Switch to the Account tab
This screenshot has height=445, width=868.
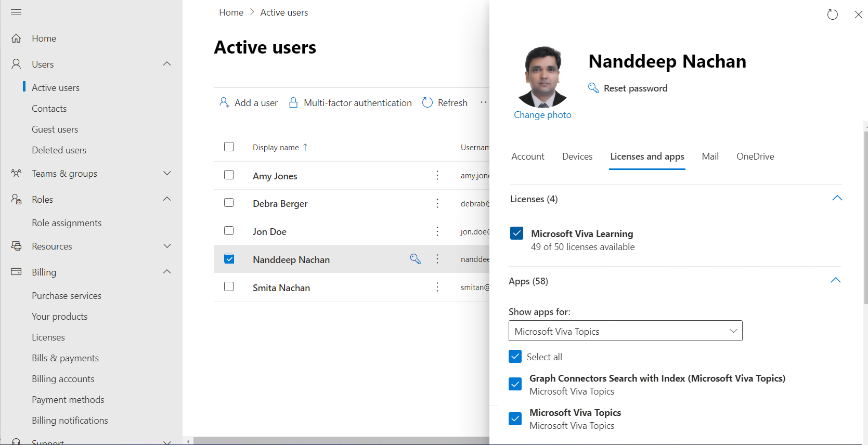[x=527, y=156]
